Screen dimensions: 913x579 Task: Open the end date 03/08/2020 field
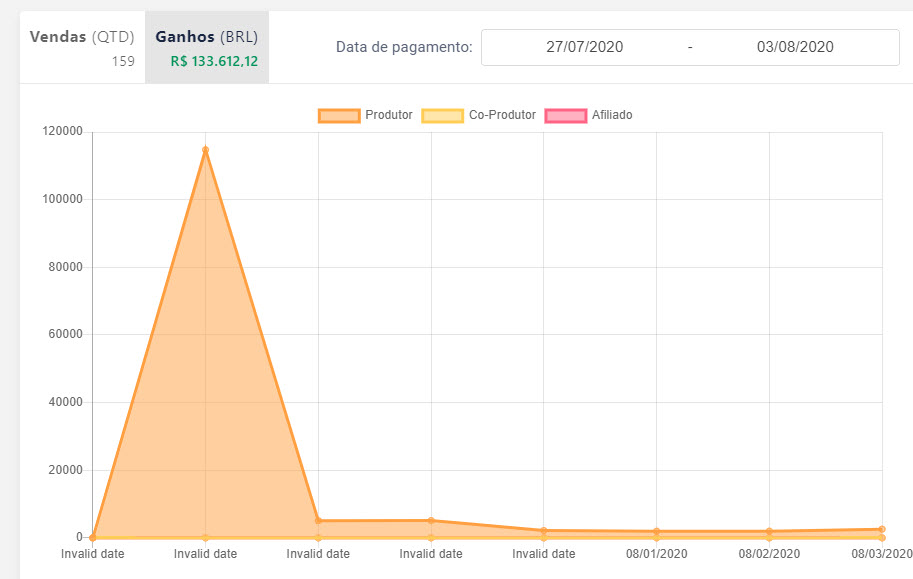[x=795, y=47]
